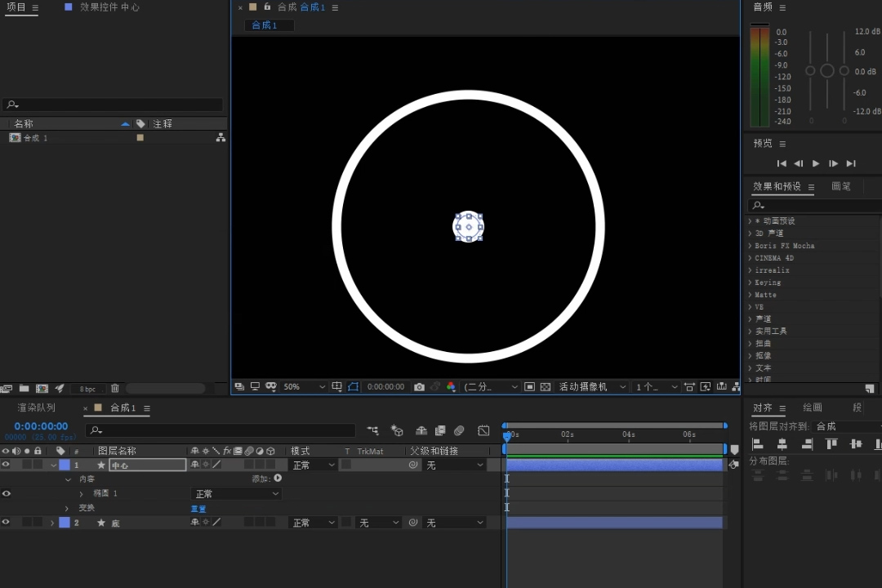Image resolution: width=882 pixels, height=588 pixels.
Task: Jump to the first frame in the preview panel
Action: pos(782,163)
